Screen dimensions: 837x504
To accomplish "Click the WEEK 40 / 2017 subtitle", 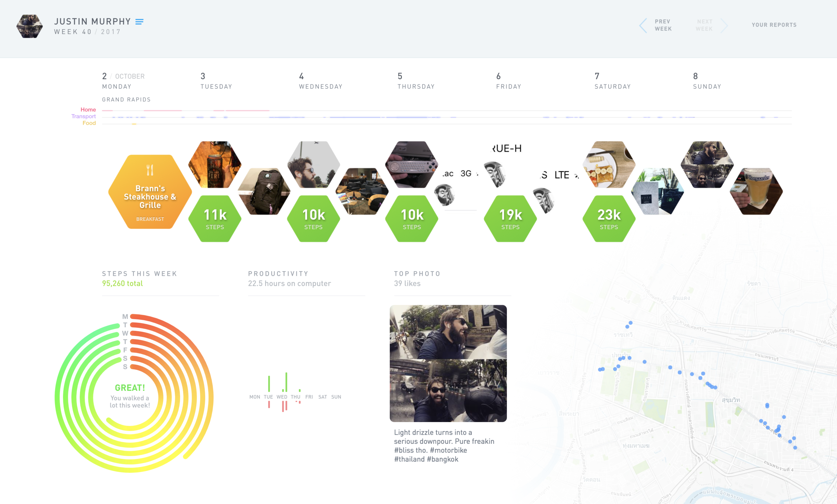I will coord(87,32).
